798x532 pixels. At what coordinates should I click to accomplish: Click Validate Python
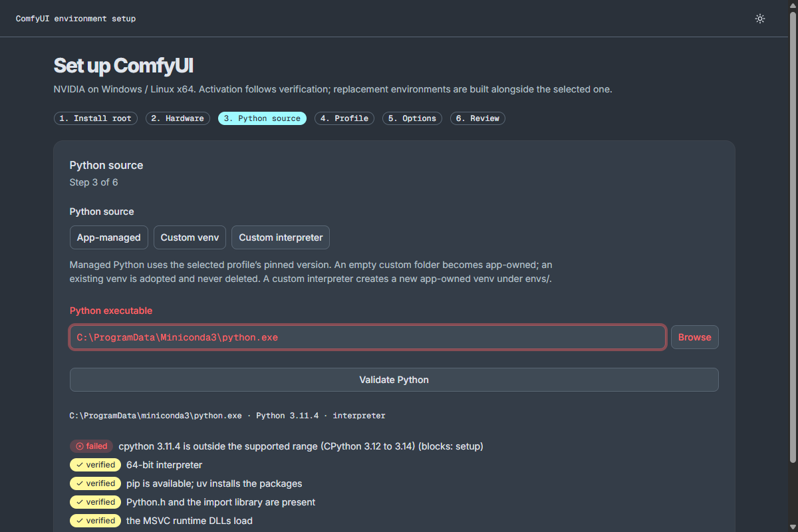tap(394, 380)
